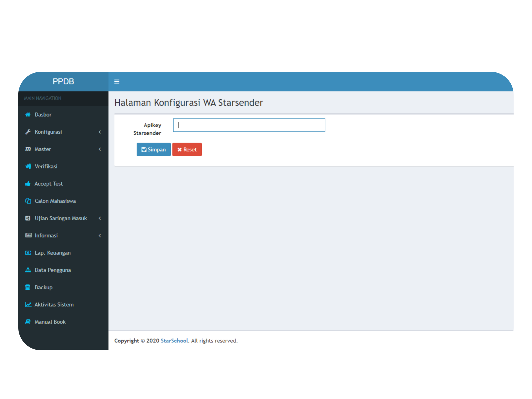The image size is (532, 399).
Task: Click the Verifikasi sidebar icon
Action: coord(28,166)
